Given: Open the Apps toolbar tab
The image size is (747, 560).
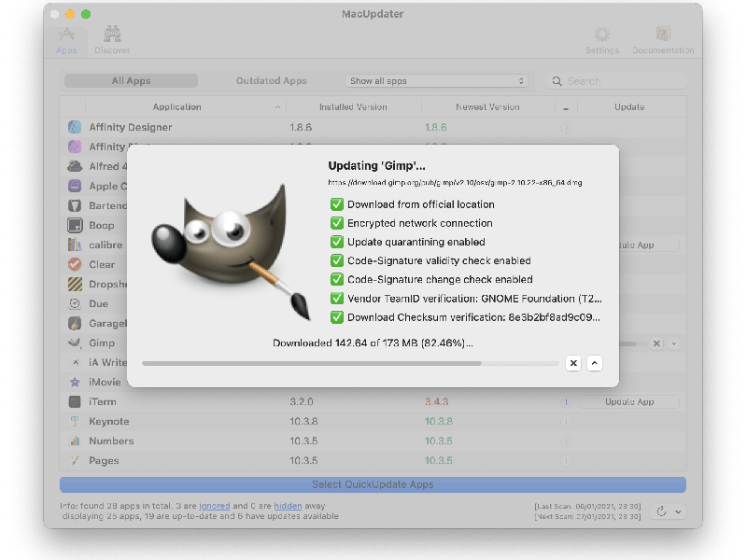Looking at the screenshot, I should click(x=66, y=41).
